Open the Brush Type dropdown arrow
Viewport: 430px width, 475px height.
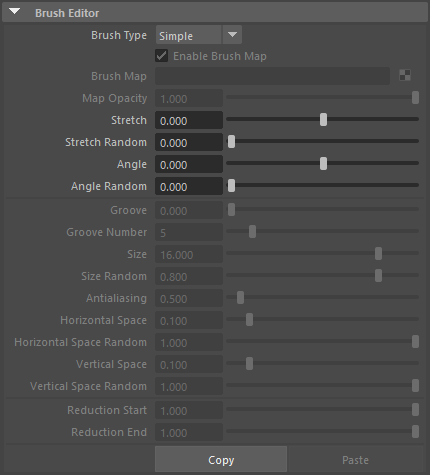tap(232, 35)
